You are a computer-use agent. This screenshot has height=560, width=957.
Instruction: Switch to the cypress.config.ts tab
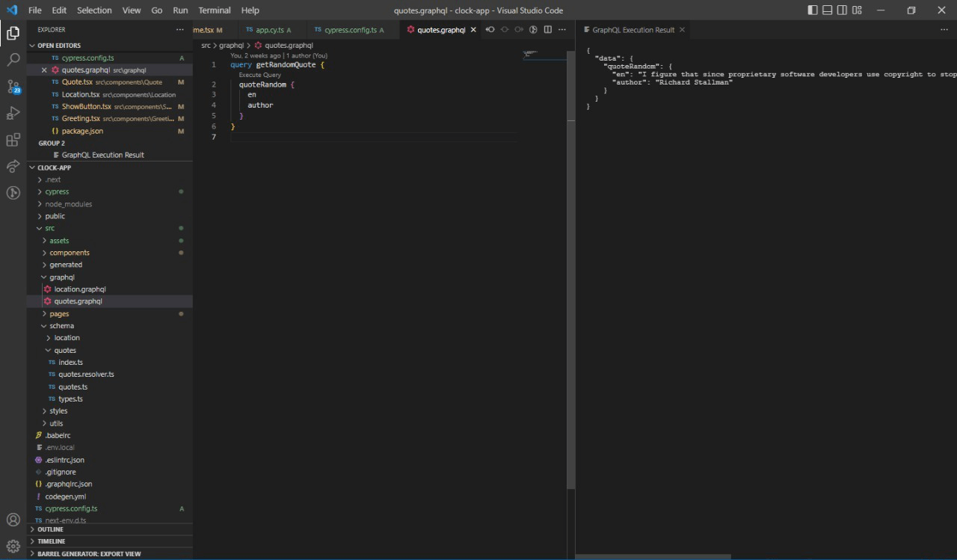(x=349, y=30)
